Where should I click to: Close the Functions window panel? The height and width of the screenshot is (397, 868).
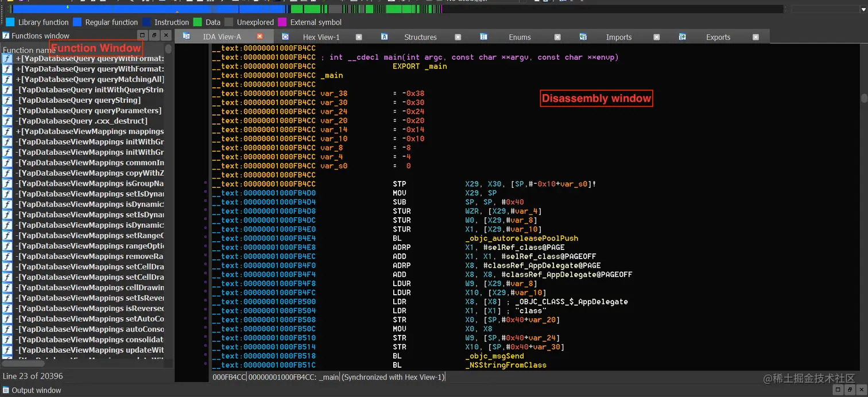[165, 36]
